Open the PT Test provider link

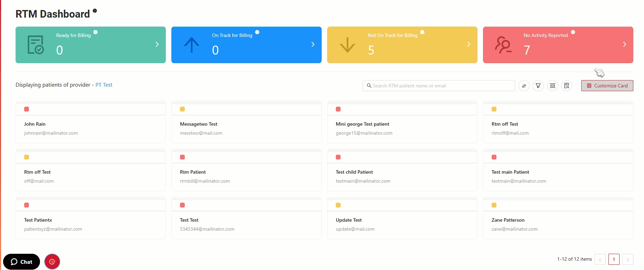pyautogui.click(x=104, y=85)
